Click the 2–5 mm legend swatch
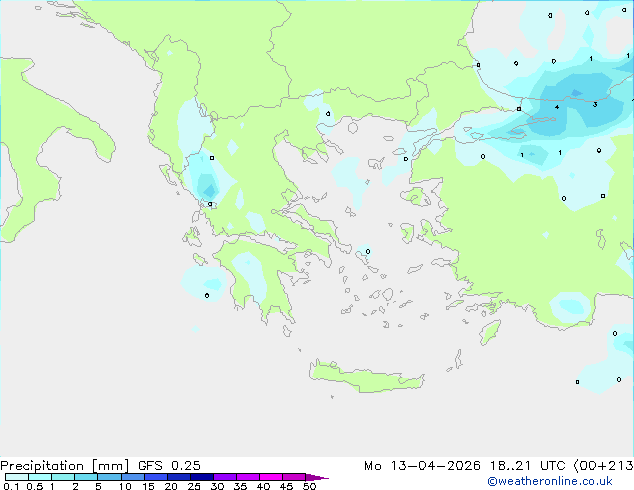The image size is (634, 490). click(x=86, y=477)
